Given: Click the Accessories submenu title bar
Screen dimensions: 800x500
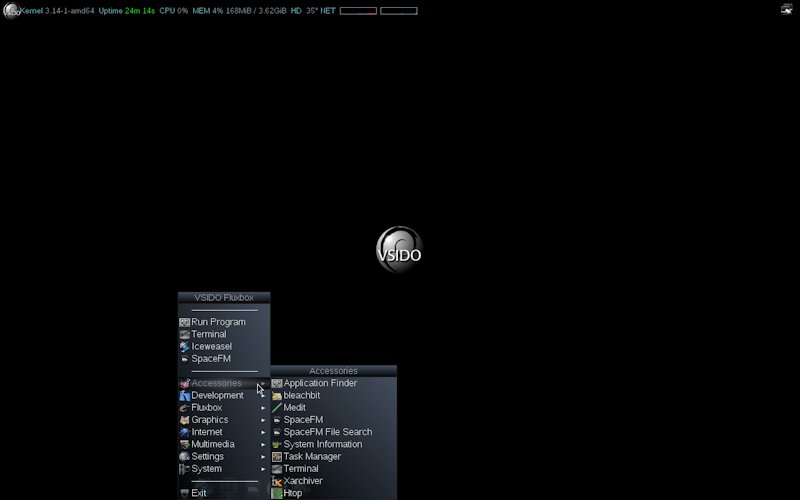Looking at the screenshot, I should point(334,371).
